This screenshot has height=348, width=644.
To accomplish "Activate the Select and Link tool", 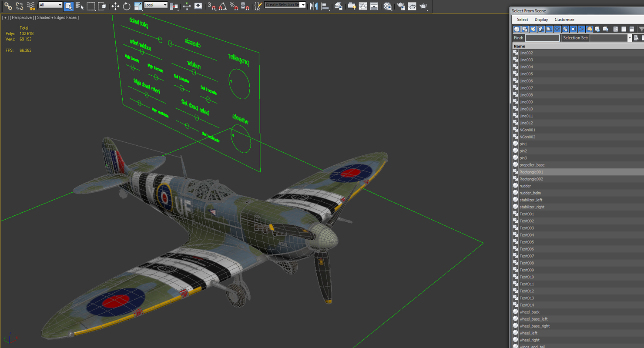I will [x=8, y=6].
